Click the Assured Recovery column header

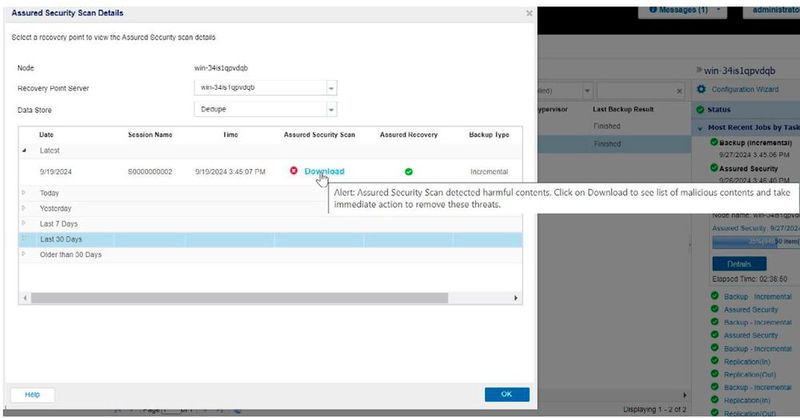coord(409,135)
